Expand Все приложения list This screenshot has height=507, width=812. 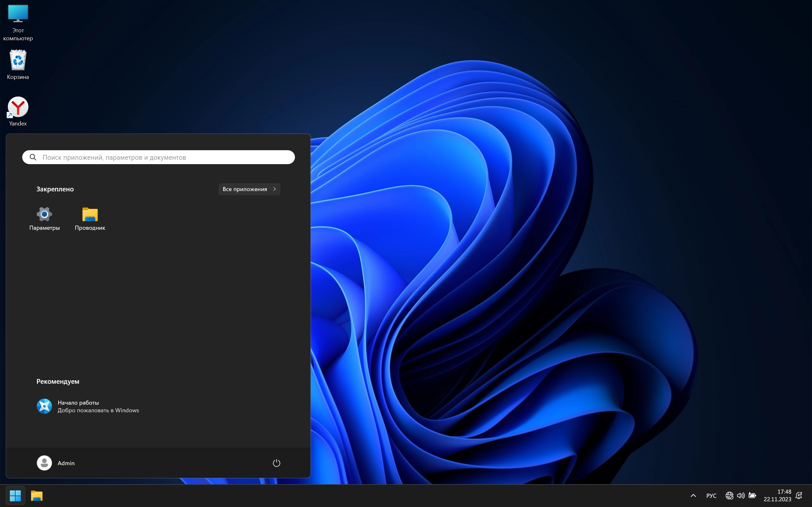[249, 189]
